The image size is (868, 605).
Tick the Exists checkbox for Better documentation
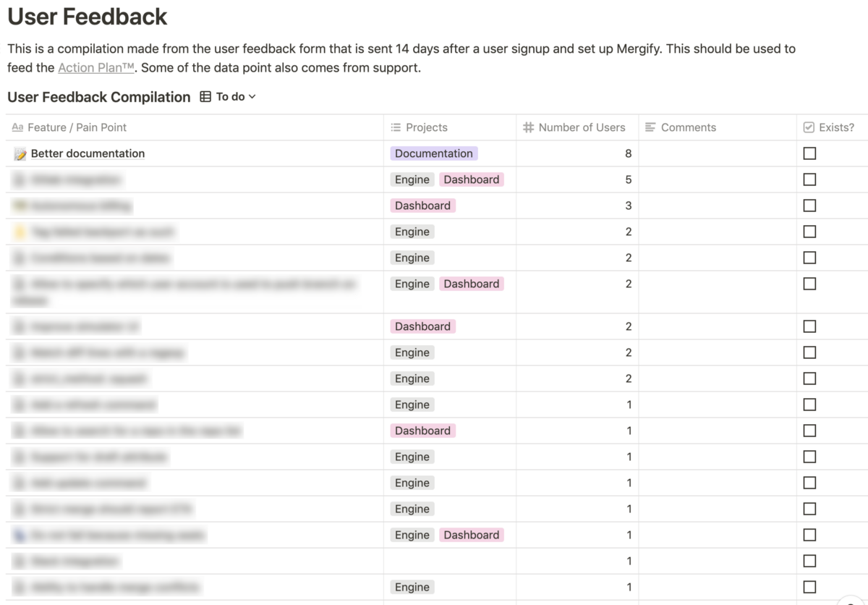click(809, 153)
